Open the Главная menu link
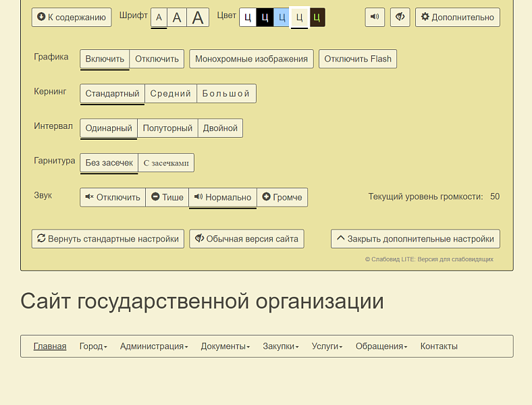532x405 pixels. (50, 346)
